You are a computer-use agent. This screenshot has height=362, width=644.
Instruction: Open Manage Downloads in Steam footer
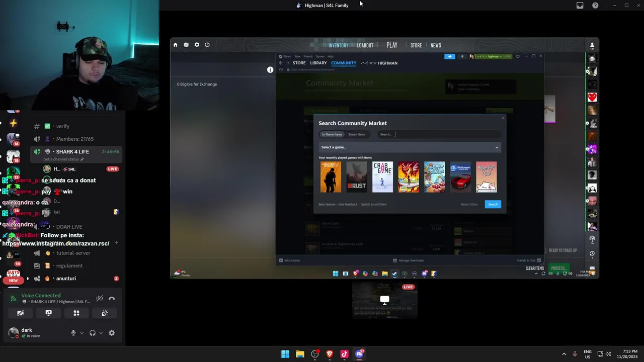[x=409, y=260]
